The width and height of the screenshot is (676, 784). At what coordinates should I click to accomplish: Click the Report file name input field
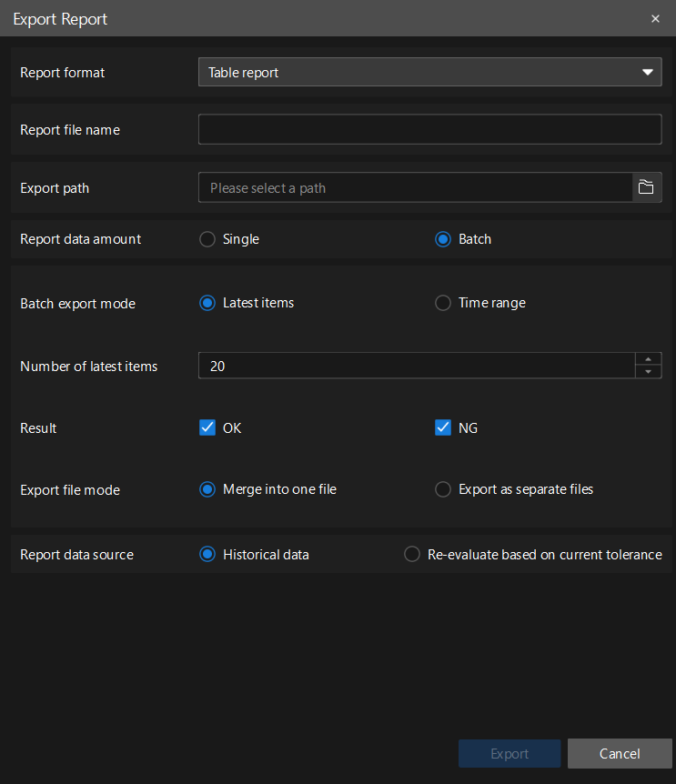click(429, 129)
